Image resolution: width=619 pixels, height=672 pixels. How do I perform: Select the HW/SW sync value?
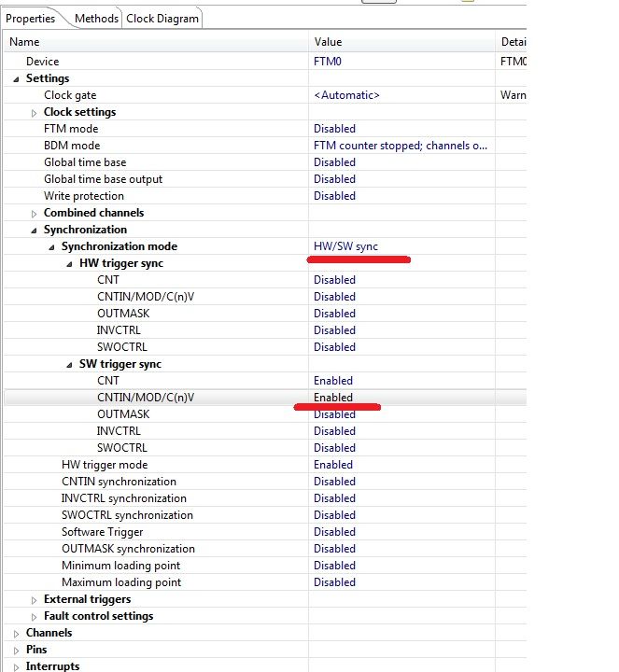coord(345,246)
